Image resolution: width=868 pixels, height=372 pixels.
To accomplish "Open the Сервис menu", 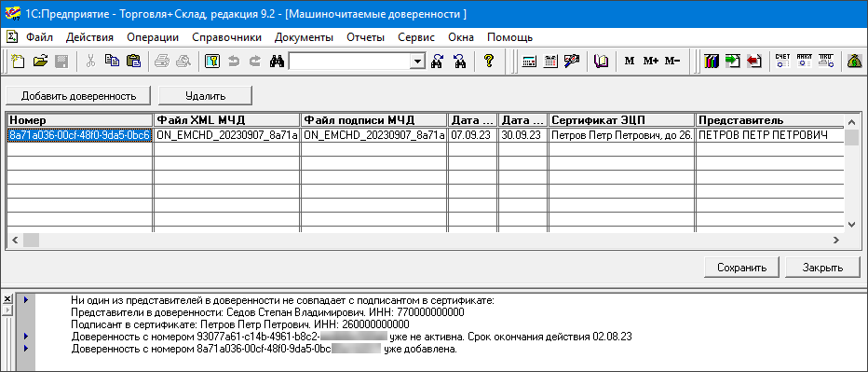I will 416,37.
